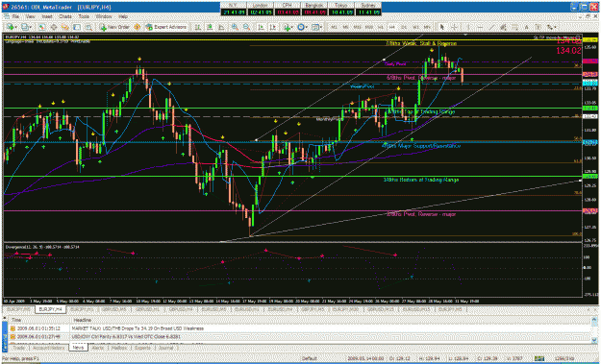The height and width of the screenshot is (364, 601).
Task: Switch to the GBPUSD,H4 chart tab
Action: [181, 309]
